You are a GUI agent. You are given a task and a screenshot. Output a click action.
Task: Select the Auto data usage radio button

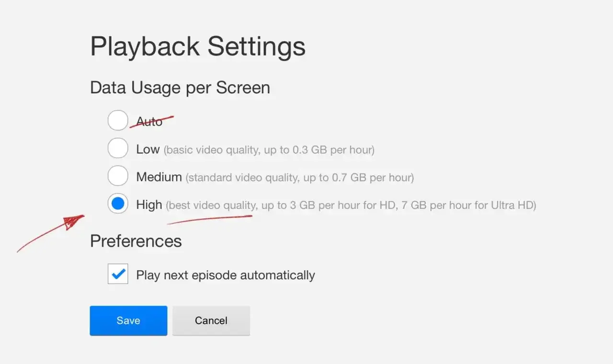(118, 120)
